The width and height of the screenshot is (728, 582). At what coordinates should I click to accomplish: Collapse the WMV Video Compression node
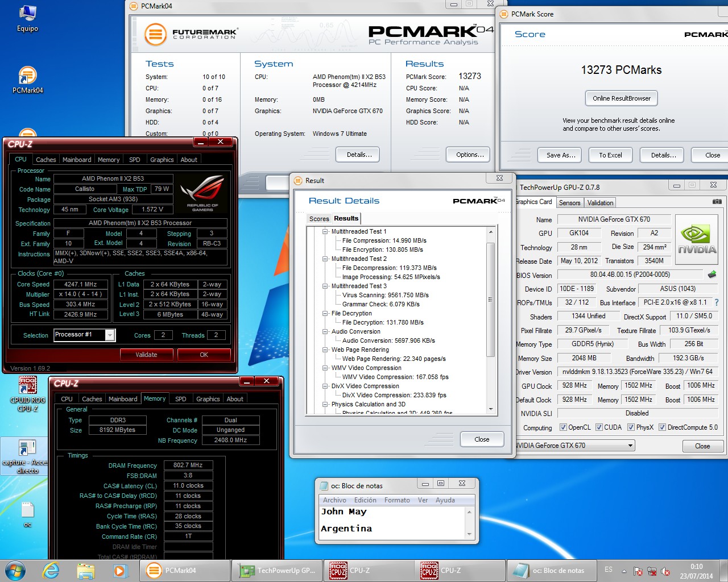click(325, 368)
